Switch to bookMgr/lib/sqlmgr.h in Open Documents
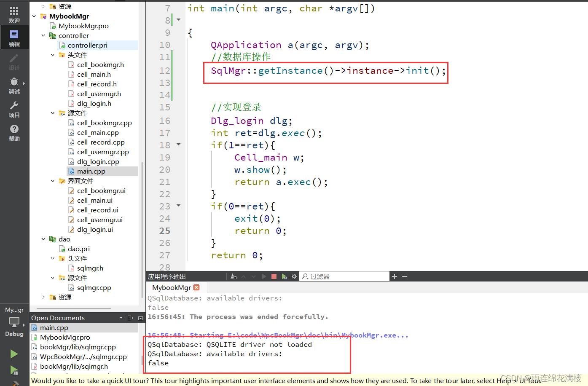The image size is (588, 386). (x=74, y=366)
